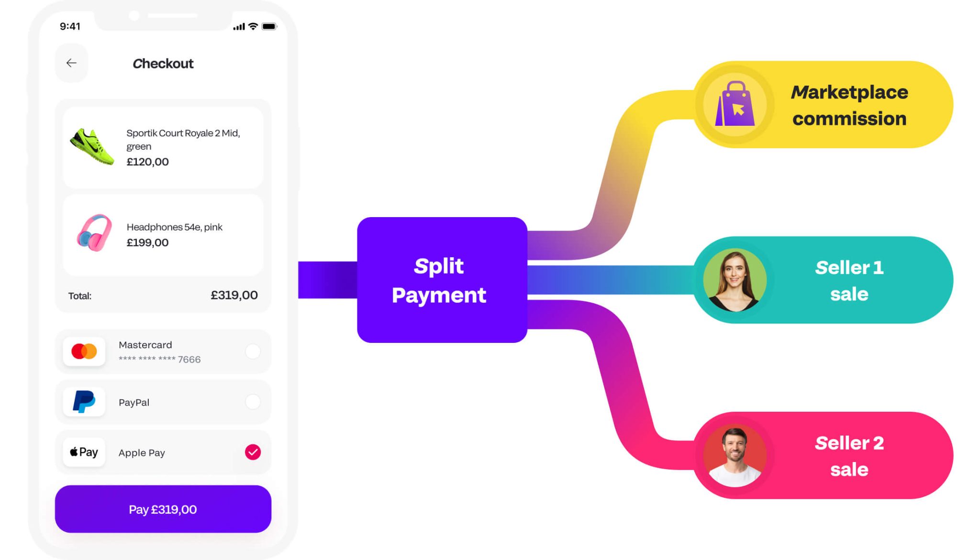This screenshot has height=560, width=980.
Task: Click the back navigation arrow button
Action: (72, 63)
